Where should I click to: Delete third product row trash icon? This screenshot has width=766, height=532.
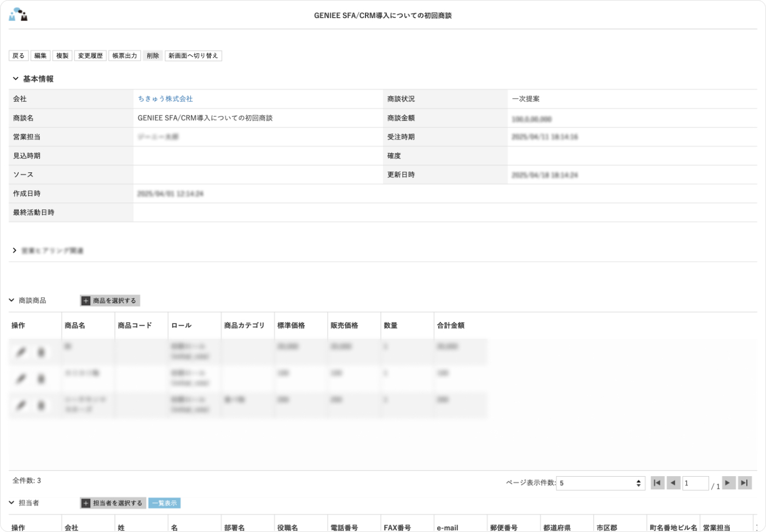[41, 406]
